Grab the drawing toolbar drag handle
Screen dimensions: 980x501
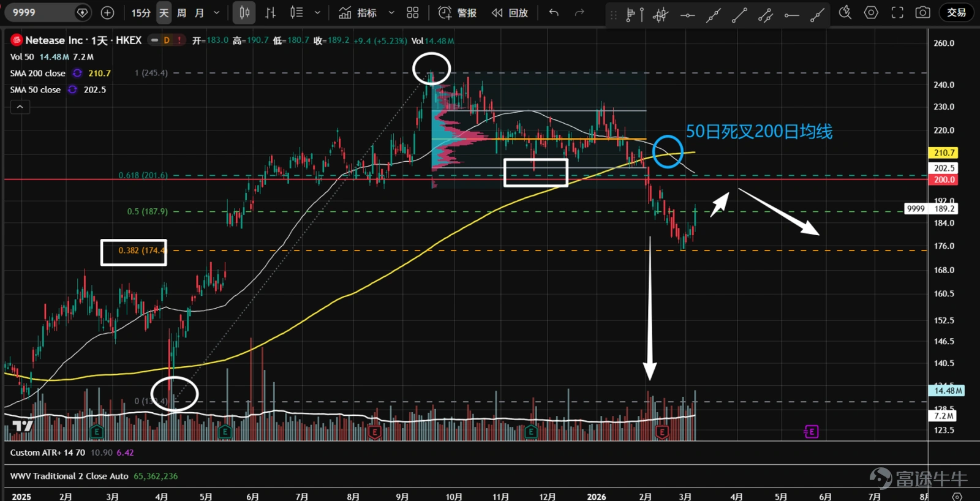614,15
